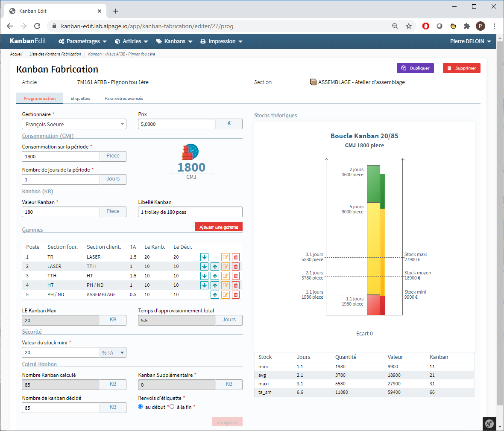Edit gamme row 4 HT entry
The height and width of the screenshot is (431, 504).
click(x=225, y=285)
